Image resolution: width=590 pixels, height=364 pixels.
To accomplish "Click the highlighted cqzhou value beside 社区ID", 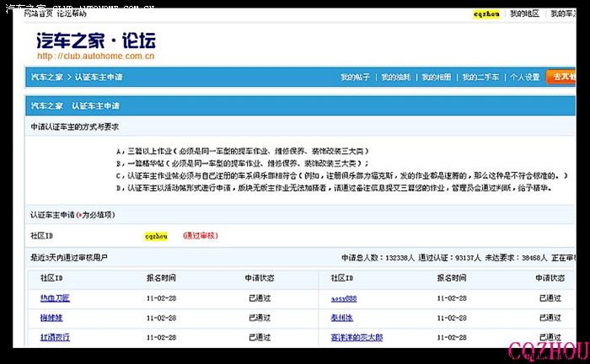I will pos(156,236).
